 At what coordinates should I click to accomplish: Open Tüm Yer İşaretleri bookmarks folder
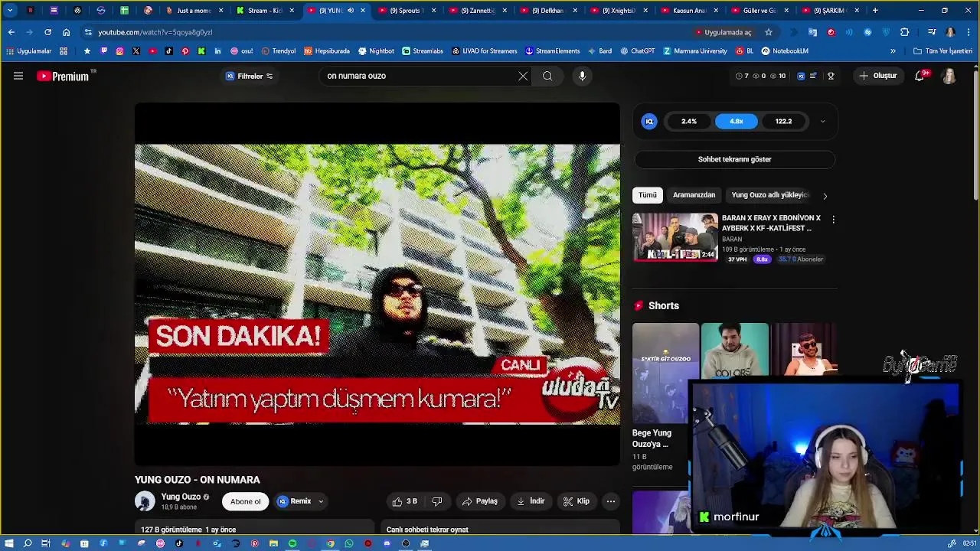click(x=942, y=51)
